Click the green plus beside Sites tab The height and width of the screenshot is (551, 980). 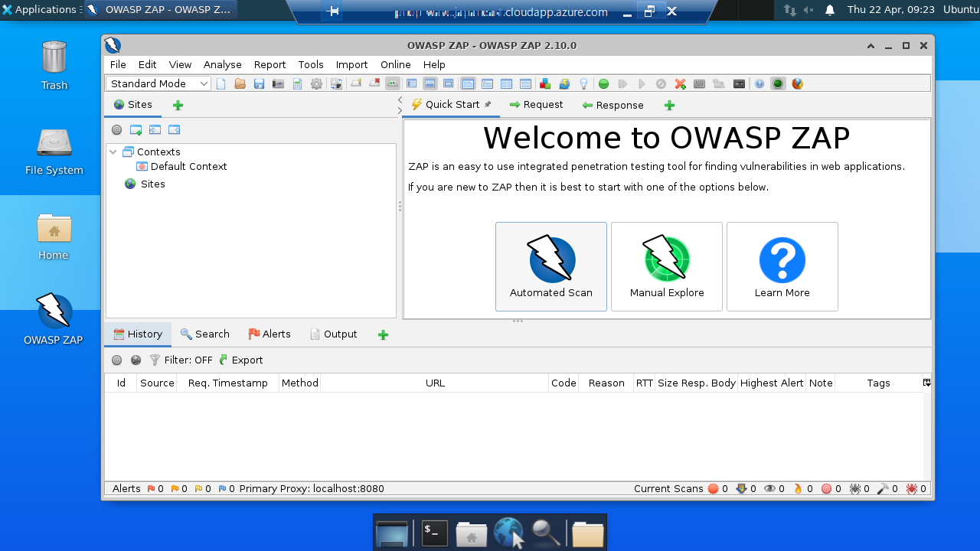click(x=178, y=106)
